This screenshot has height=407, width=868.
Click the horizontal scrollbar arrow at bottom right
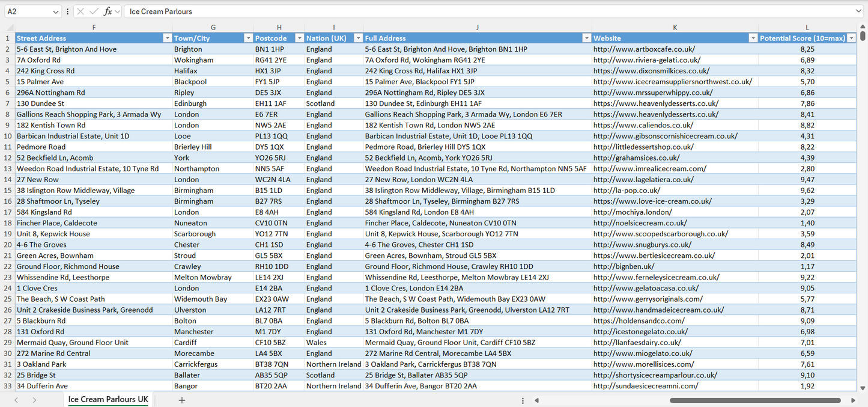(x=852, y=399)
